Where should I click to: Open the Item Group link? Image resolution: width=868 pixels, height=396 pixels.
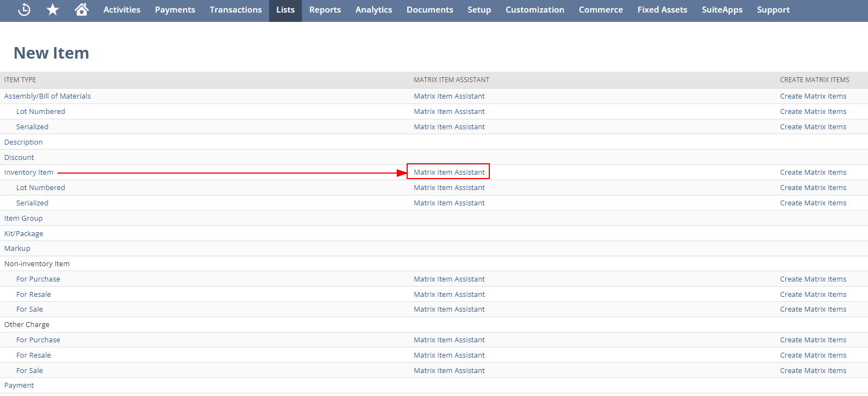pos(24,219)
